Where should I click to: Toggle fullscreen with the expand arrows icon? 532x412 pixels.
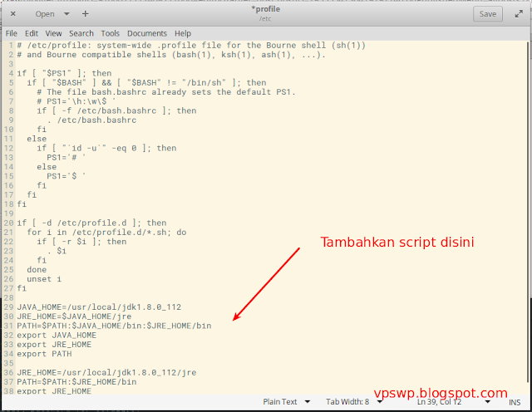click(x=519, y=14)
